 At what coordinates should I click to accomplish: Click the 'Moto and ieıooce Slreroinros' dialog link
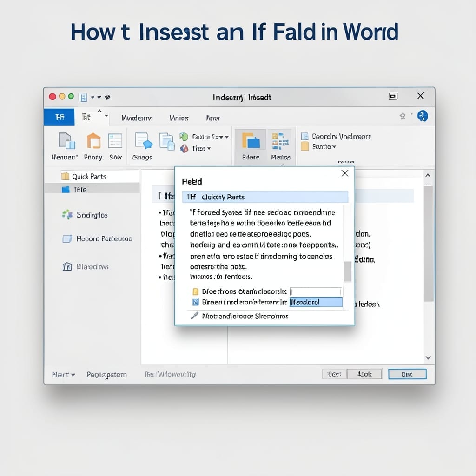245,316
